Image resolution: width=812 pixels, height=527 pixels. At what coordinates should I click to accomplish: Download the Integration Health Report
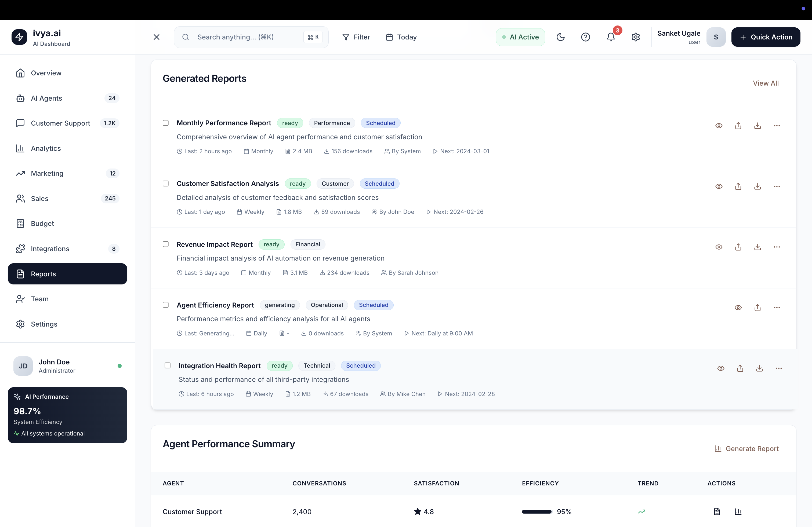tap(759, 368)
